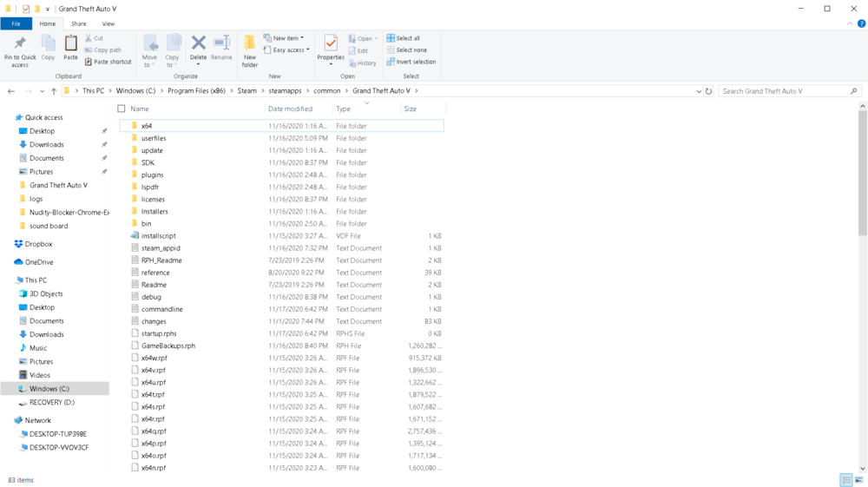Click Select none

click(407, 49)
